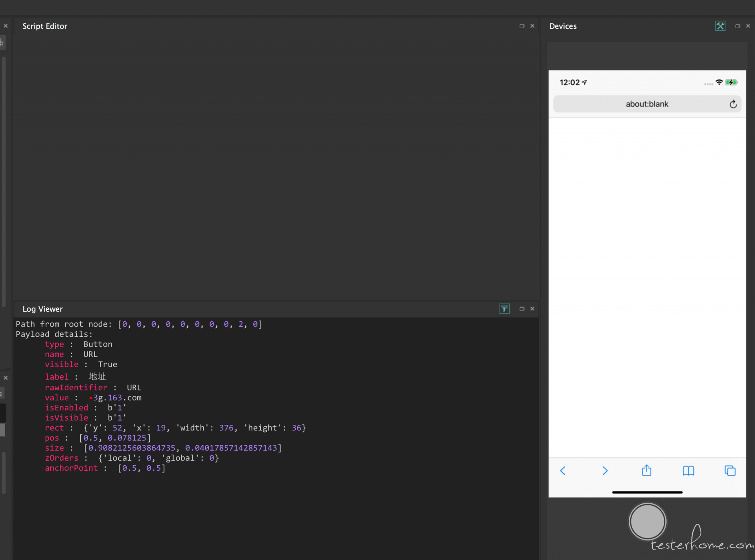Tap the share icon in device browser
This screenshot has height=560, width=755.
646,470
